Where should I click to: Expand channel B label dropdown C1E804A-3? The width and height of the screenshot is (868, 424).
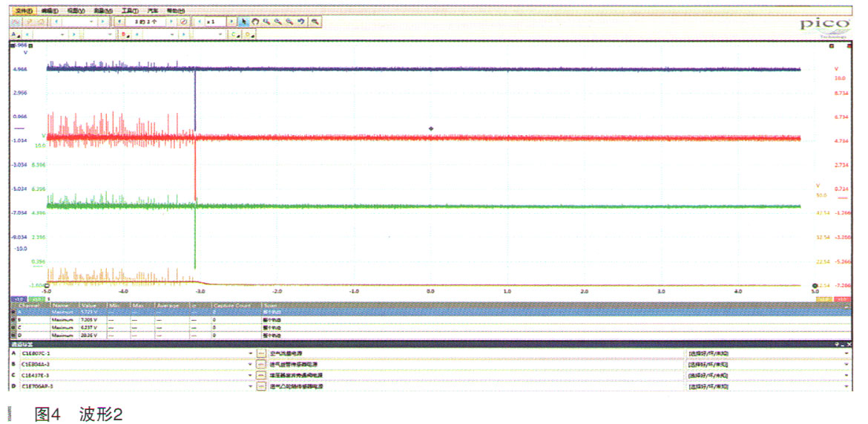(x=250, y=364)
